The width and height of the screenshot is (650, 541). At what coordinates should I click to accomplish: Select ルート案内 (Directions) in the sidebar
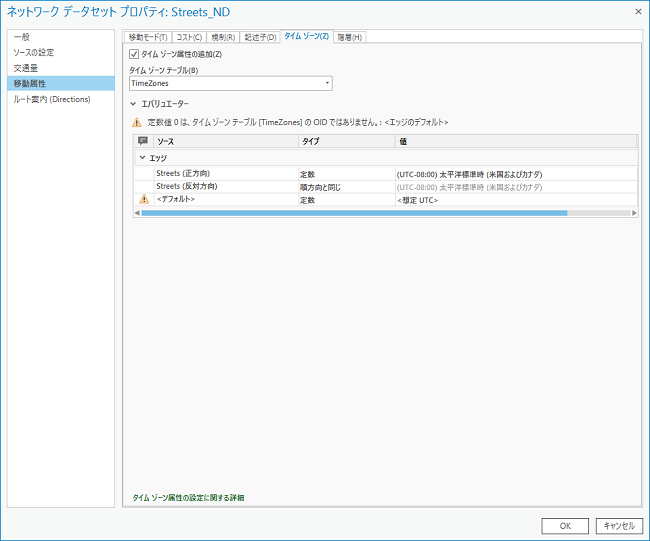click(x=52, y=99)
